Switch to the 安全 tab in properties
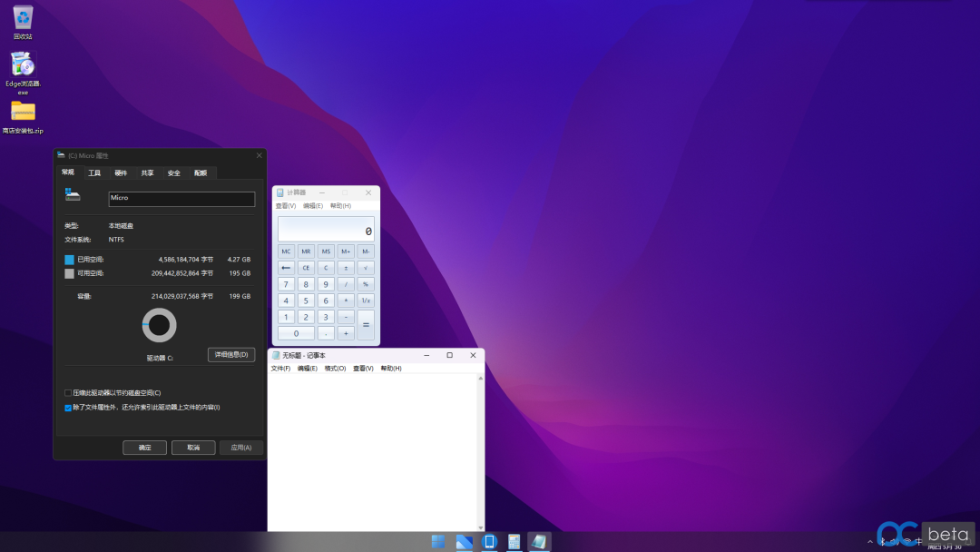This screenshot has height=552, width=980. coord(173,172)
